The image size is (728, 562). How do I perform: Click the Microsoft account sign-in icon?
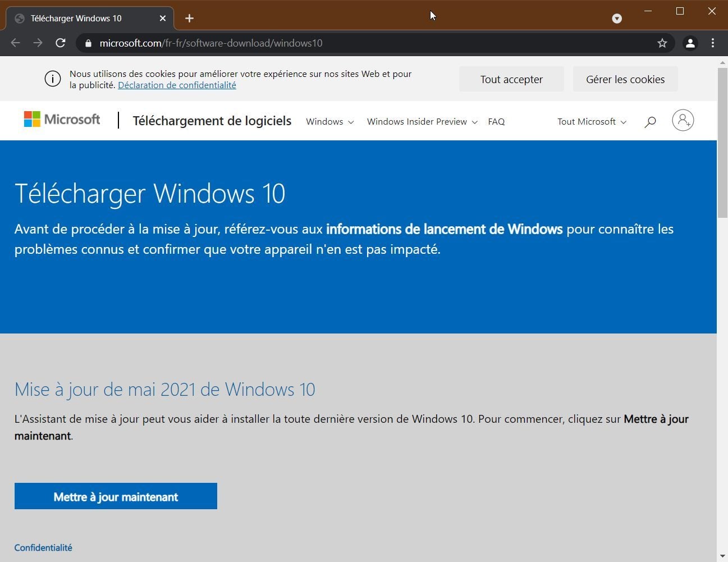pos(683,121)
